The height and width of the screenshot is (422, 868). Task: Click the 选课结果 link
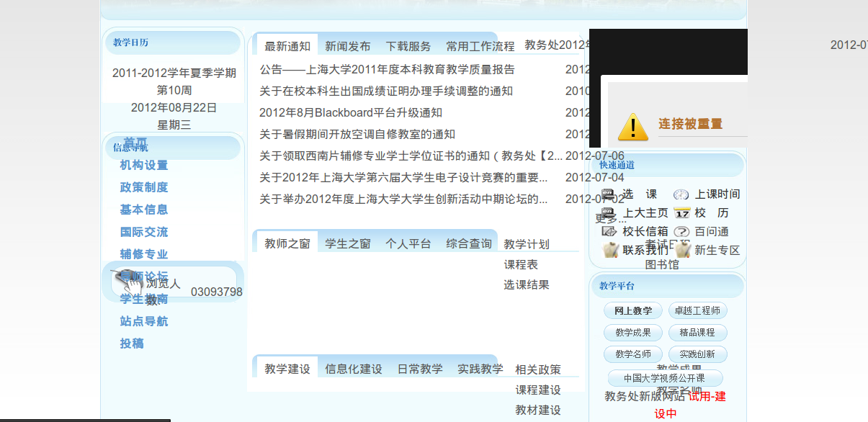527,284
